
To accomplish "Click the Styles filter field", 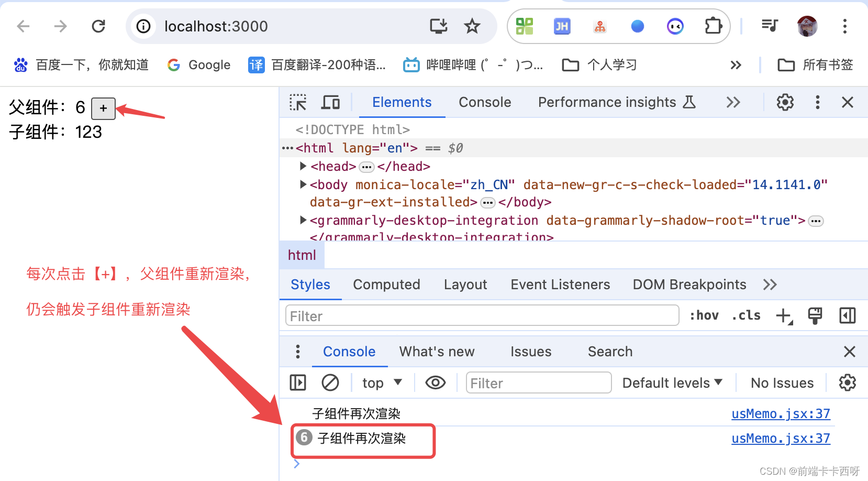I will (482, 316).
